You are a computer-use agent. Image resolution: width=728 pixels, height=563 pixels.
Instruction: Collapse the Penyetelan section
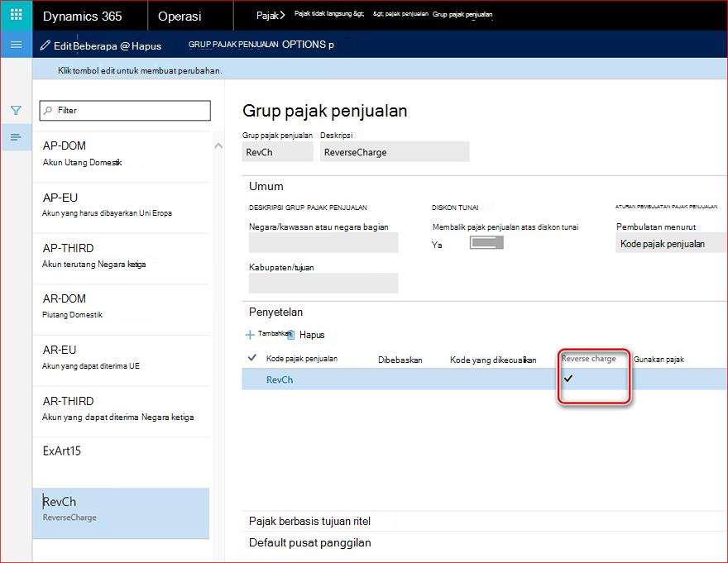(275, 312)
